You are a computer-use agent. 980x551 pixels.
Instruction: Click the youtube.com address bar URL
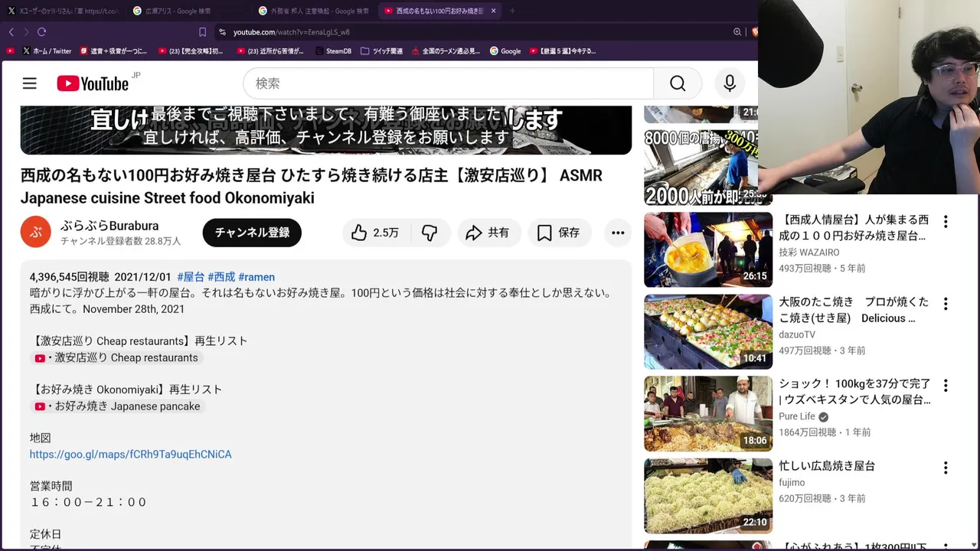tap(291, 32)
